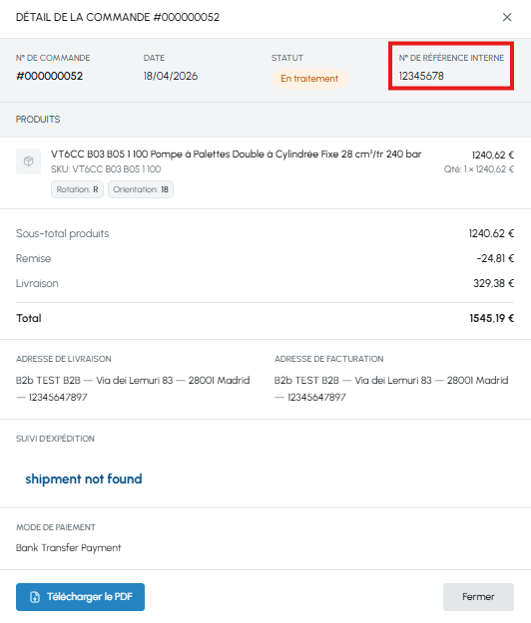Click the SKU line of the product

click(106, 169)
